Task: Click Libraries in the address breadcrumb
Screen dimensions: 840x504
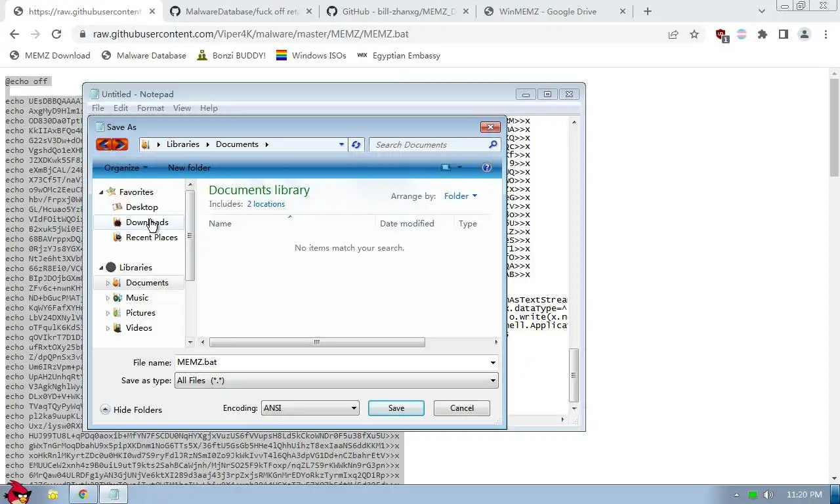Action: pyautogui.click(x=182, y=144)
